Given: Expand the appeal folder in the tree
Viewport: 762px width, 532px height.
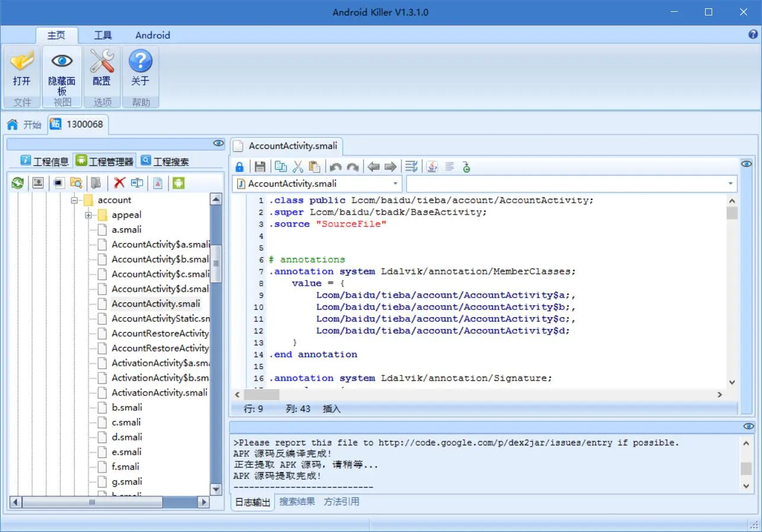Looking at the screenshot, I should pos(88,215).
